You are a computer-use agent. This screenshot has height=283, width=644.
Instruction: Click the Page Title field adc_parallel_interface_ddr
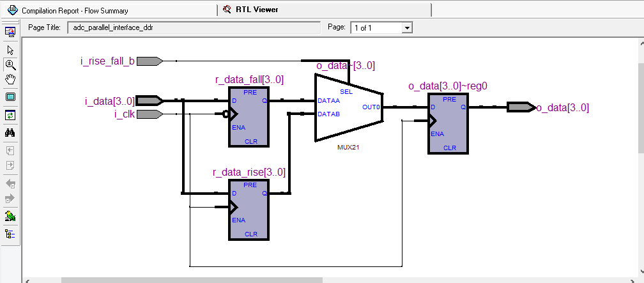194,28
